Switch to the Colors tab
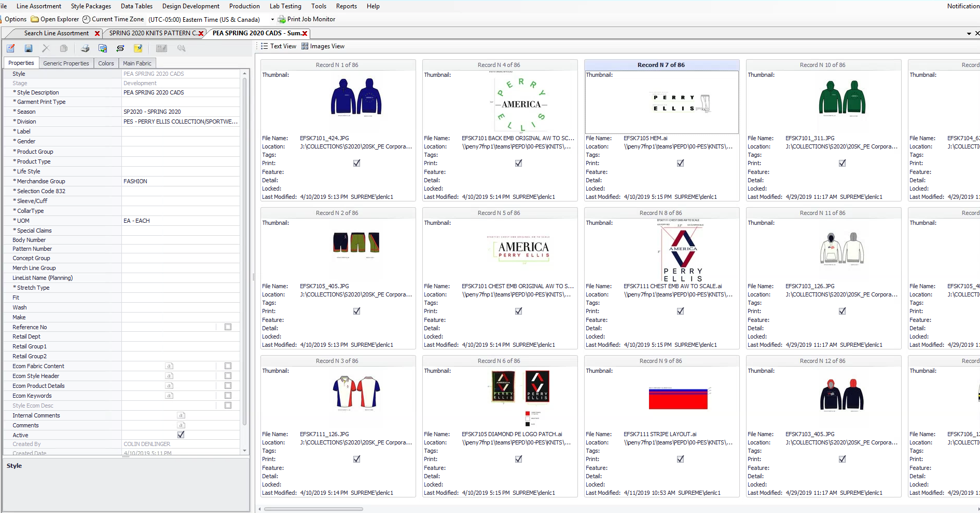Image resolution: width=980 pixels, height=513 pixels. pyautogui.click(x=106, y=63)
